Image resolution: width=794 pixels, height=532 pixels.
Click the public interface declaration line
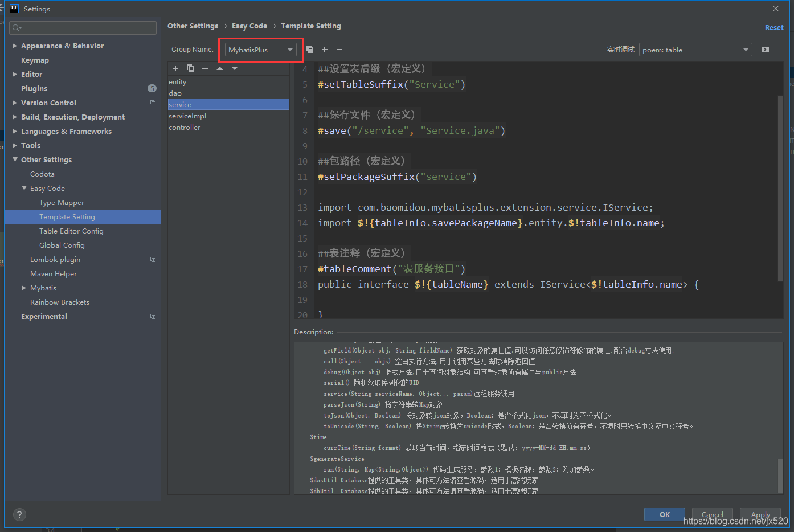click(508, 284)
